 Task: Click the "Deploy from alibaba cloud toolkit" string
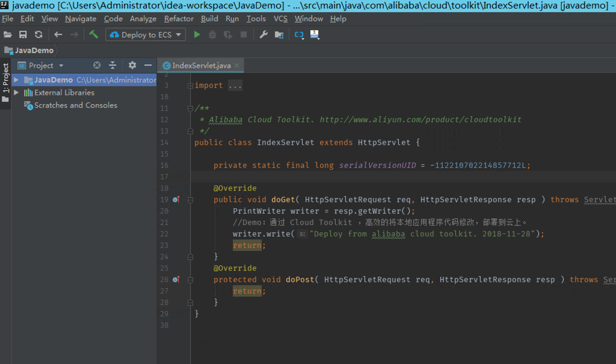(x=422, y=234)
